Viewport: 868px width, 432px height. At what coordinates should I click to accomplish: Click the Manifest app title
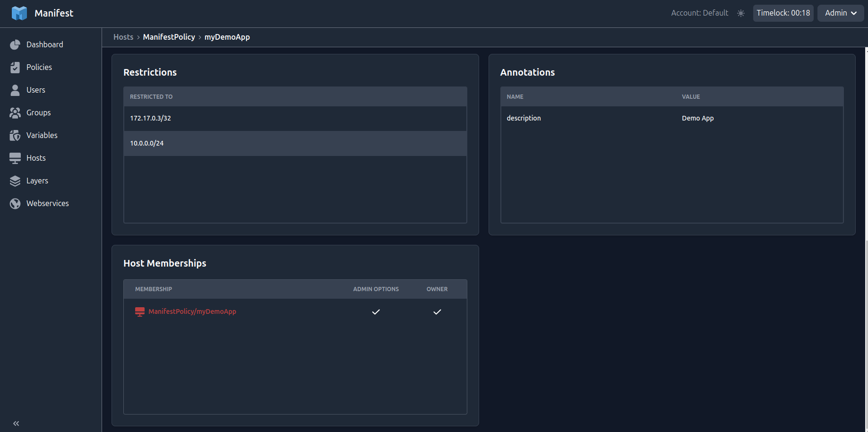pos(54,13)
